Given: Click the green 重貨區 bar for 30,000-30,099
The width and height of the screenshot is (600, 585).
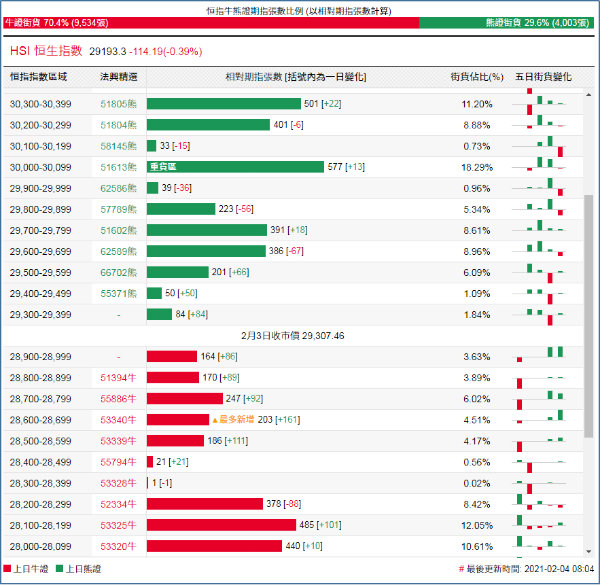Looking at the screenshot, I should [235, 167].
